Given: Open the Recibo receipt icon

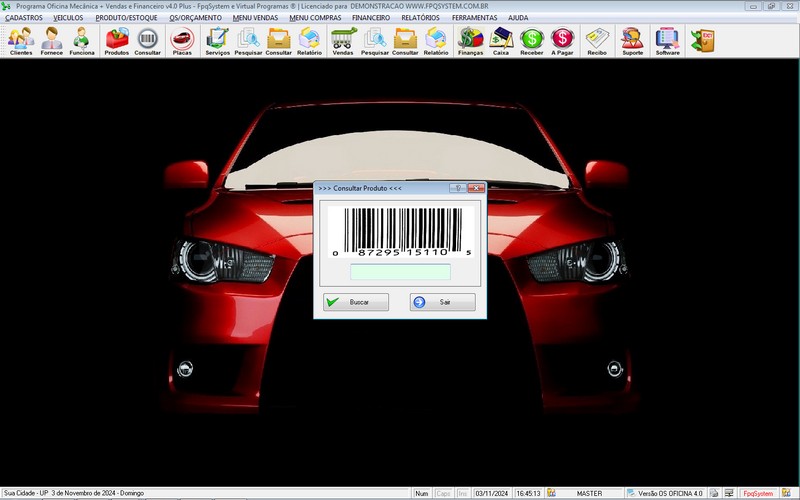Looking at the screenshot, I should 597,40.
